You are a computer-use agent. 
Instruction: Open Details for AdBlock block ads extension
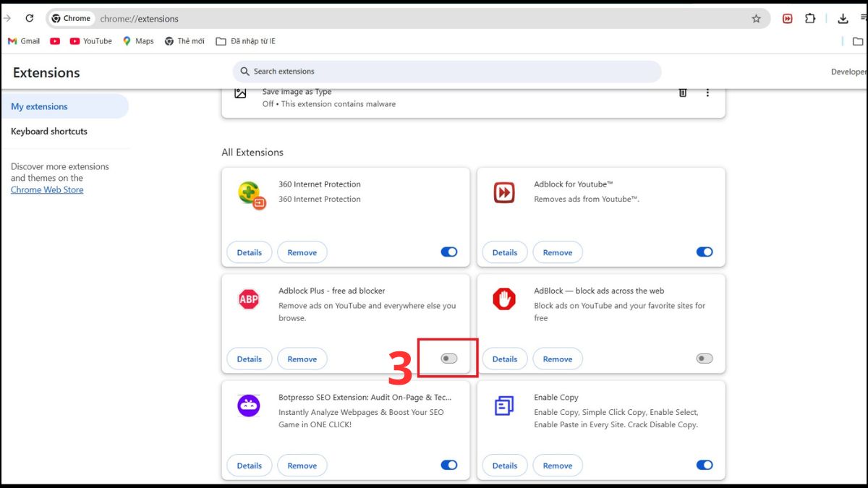505,359
